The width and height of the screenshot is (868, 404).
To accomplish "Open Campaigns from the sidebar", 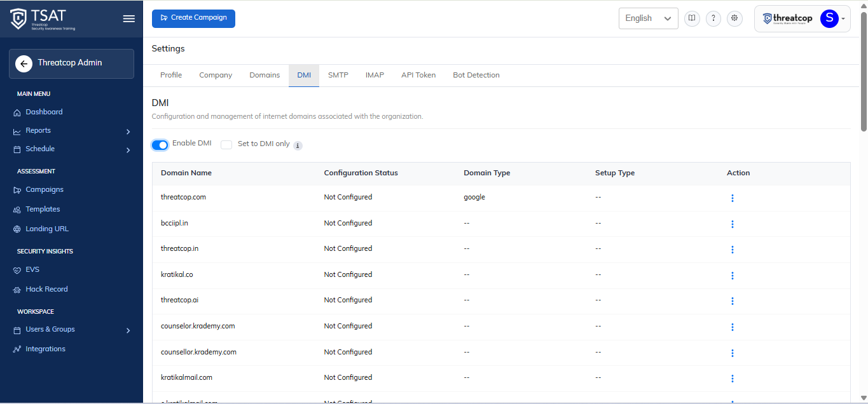I will pos(45,189).
